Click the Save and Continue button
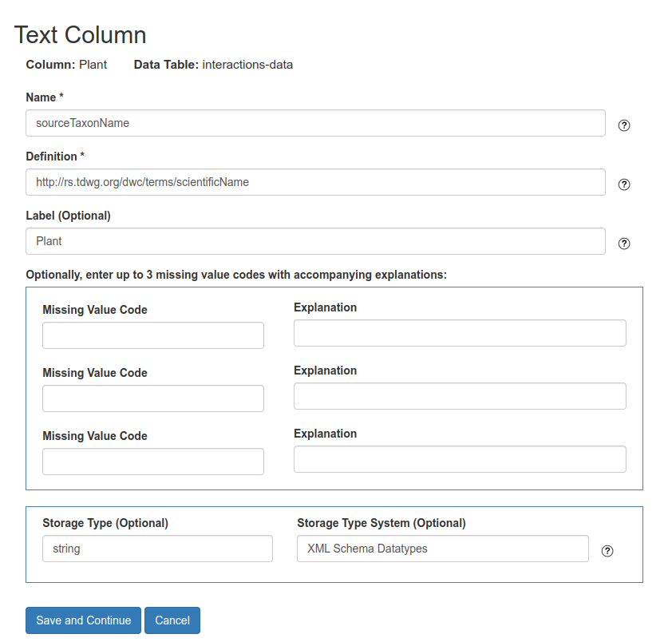This screenshot has height=642, width=672. [x=83, y=620]
